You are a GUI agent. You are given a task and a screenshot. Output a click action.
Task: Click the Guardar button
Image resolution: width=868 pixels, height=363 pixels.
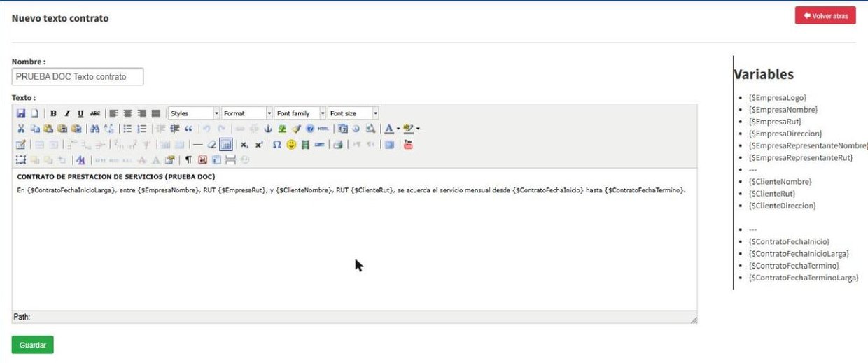(x=32, y=345)
